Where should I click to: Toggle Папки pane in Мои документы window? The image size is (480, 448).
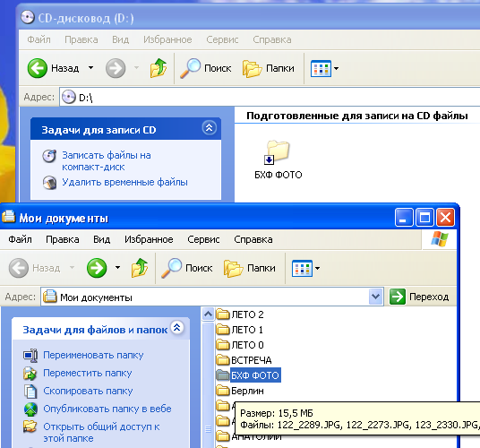pyautogui.click(x=250, y=268)
